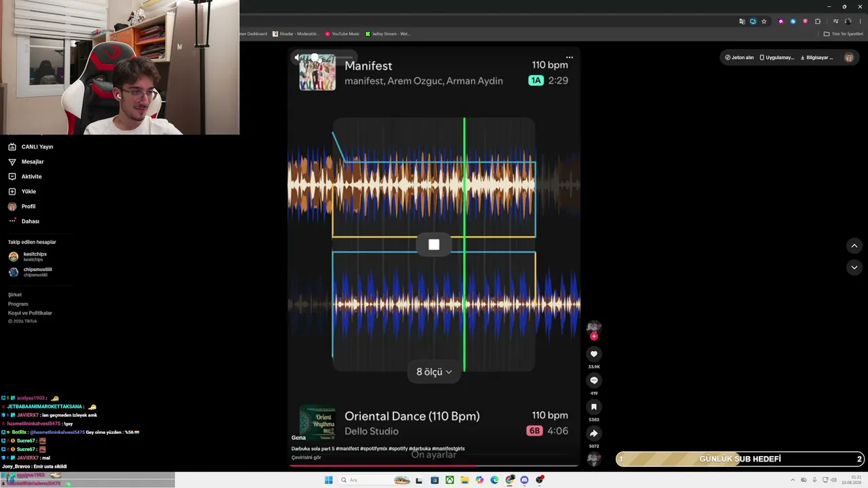This screenshot has height=488, width=868.
Task: Seek using the video progress bar
Action: click(434, 466)
